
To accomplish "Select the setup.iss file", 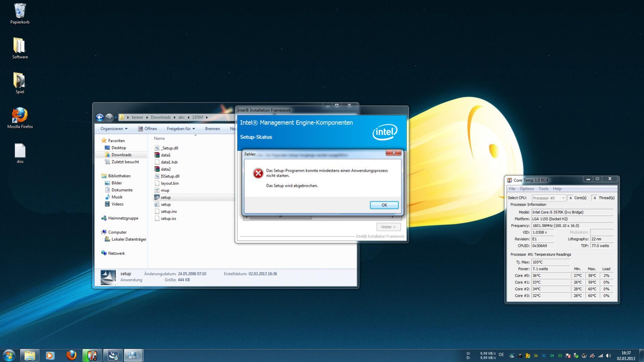I will [x=168, y=218].
